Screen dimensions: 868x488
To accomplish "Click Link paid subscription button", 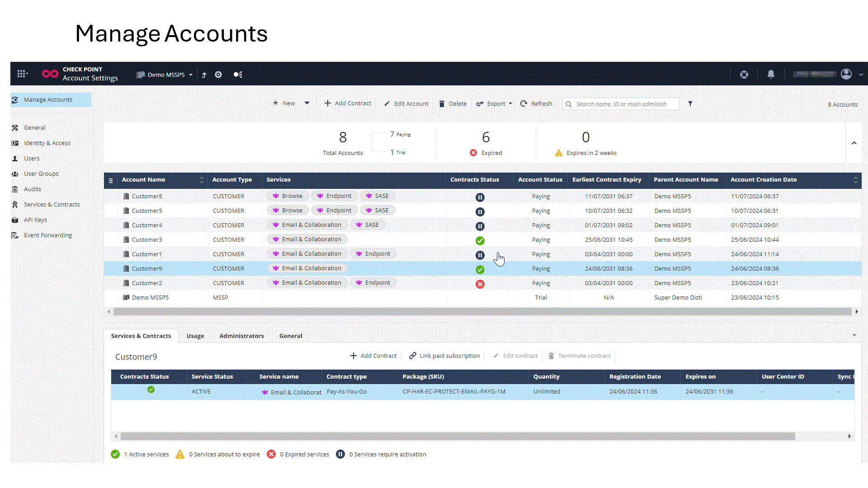I will 444,356.
